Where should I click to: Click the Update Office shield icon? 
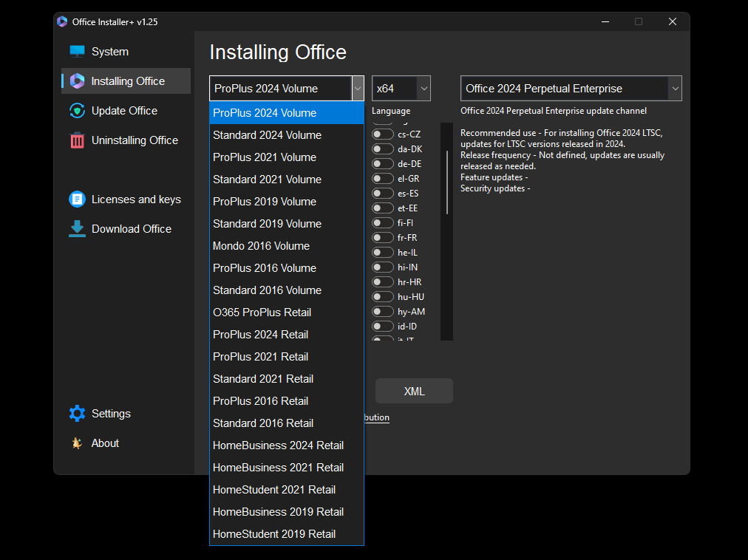(x=77, y=111)
